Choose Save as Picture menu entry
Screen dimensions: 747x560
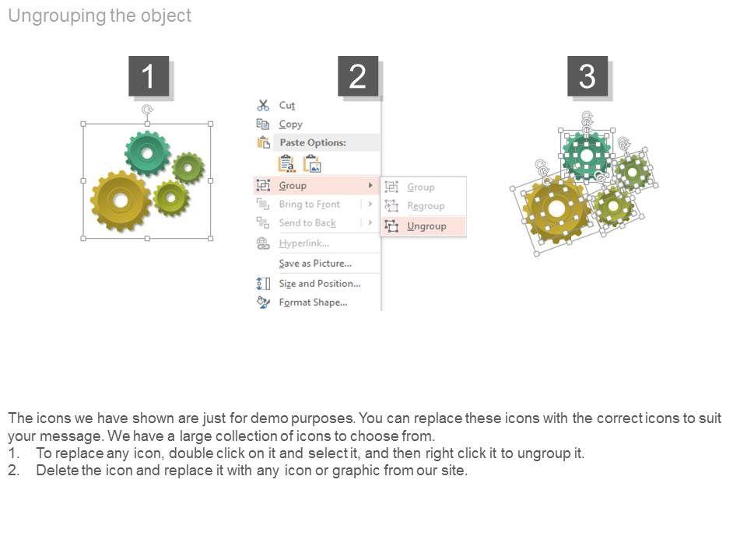315,264
